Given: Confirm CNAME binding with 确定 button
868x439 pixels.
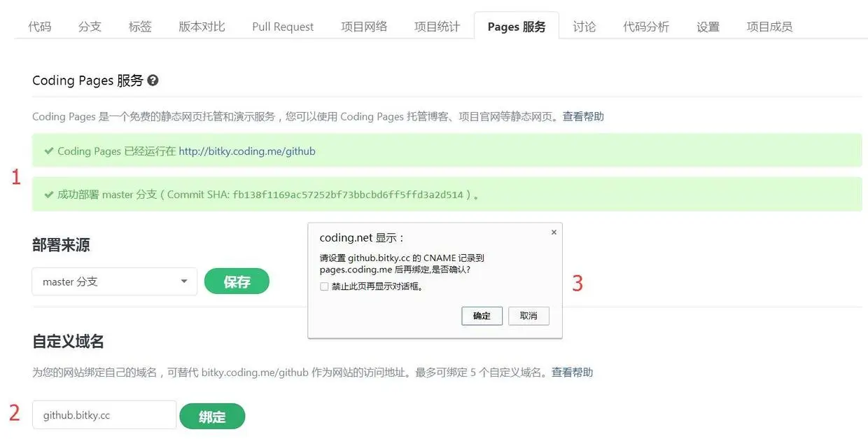Looking at the screenshot, I should 482,316.
